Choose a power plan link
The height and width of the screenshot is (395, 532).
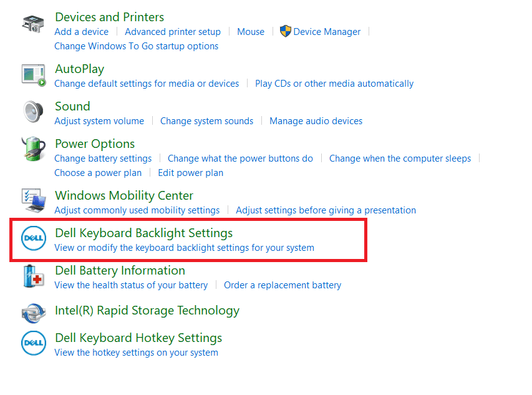tap(98, 173)
